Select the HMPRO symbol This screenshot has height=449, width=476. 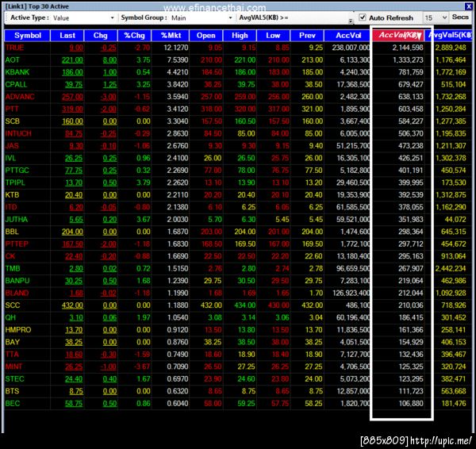tap(18, 330)
